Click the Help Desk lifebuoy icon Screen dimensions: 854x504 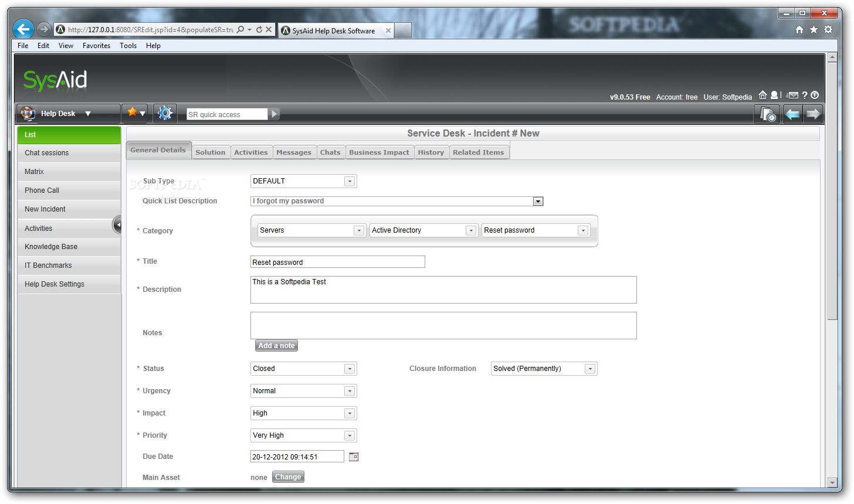pos(28,113)
